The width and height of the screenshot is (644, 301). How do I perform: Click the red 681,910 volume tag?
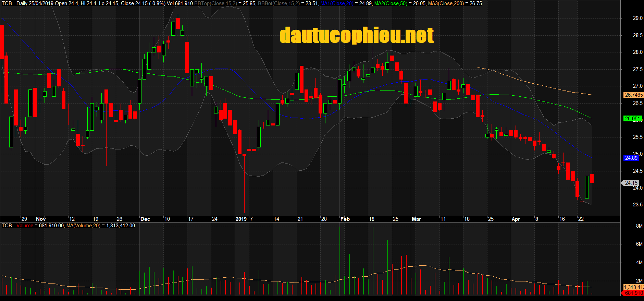pos(633,293)
